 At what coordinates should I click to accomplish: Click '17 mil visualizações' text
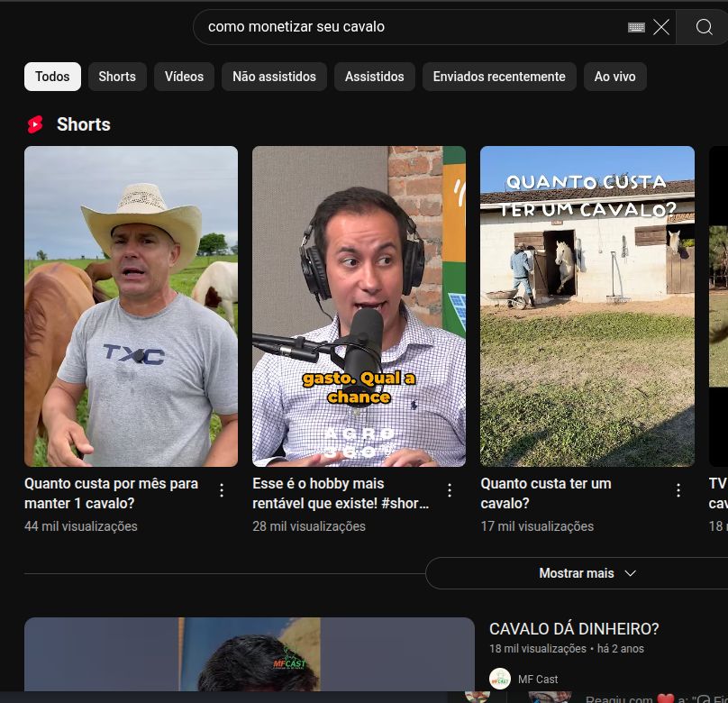(x=537, y=526)
